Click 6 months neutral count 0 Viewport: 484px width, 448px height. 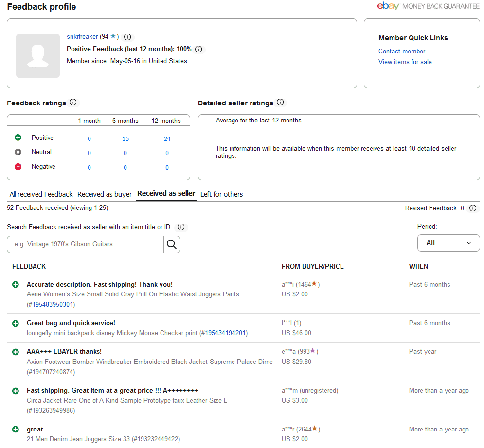coord(125,153)
